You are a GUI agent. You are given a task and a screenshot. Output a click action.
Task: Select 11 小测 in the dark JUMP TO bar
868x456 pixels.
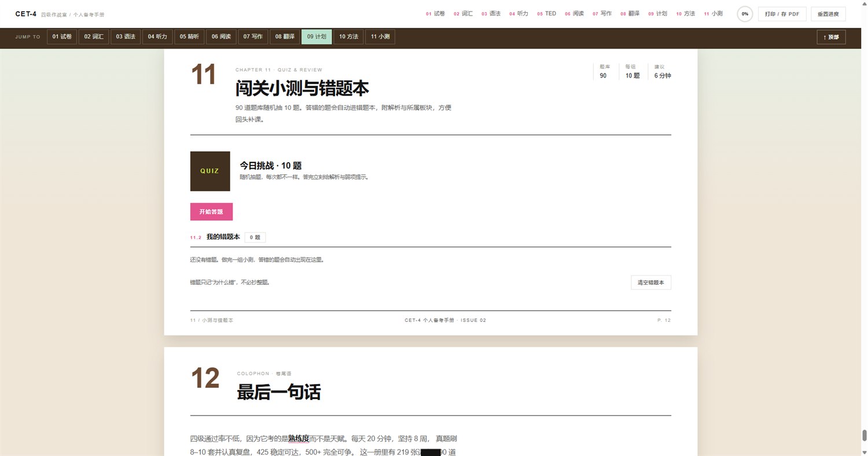click(380, 36)
